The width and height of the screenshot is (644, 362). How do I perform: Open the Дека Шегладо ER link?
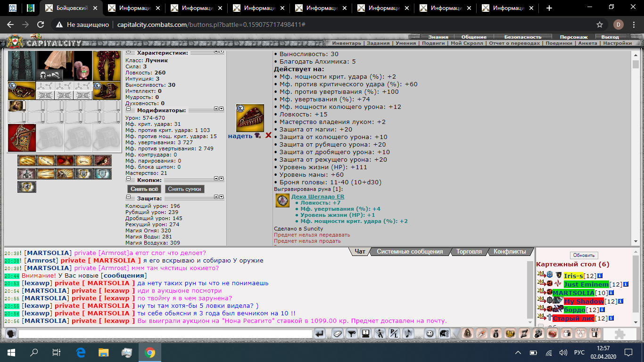point(318,197)
